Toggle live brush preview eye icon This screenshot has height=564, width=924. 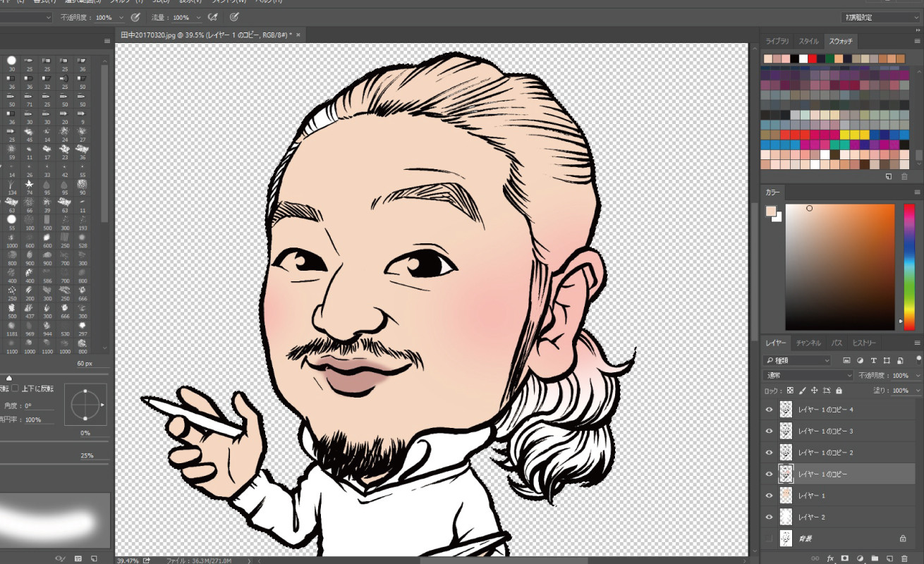pos(61,558)
